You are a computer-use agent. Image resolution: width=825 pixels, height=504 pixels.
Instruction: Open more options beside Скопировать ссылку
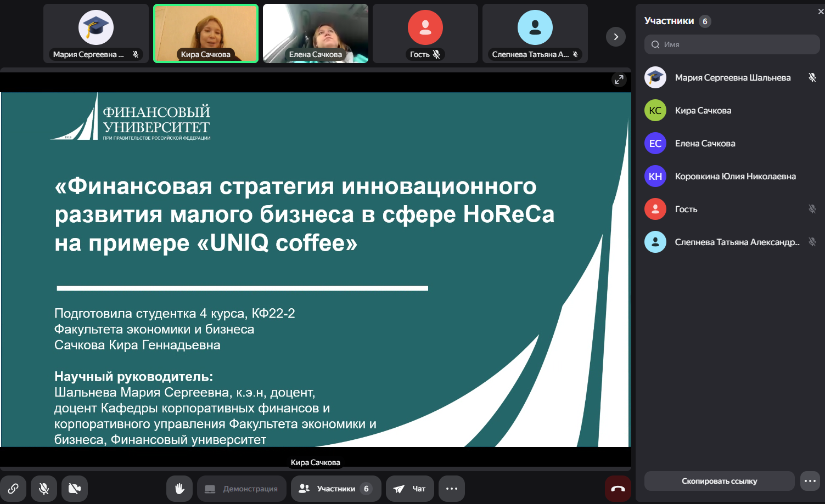[x=810, y=481]
